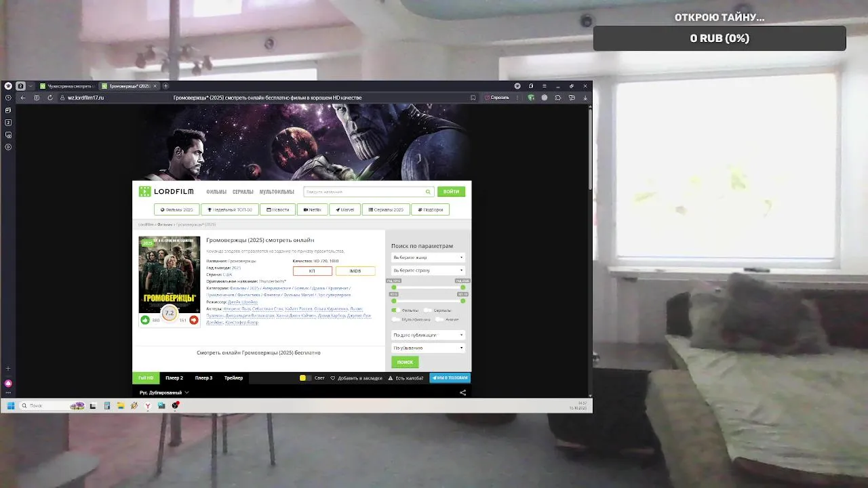This screenshot has width=868, height=488.
Task: Click the green Войти login button
Action: (x=451, y=192)
